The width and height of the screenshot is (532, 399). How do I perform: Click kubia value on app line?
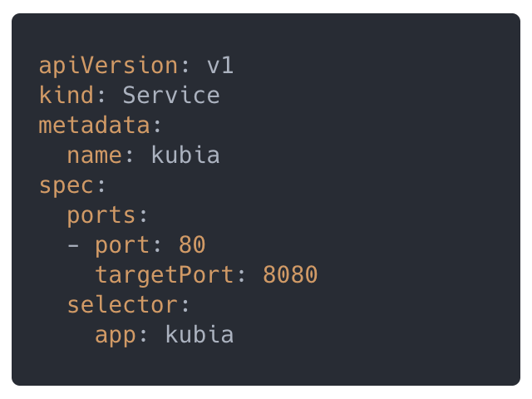click(x=199, y=334)
